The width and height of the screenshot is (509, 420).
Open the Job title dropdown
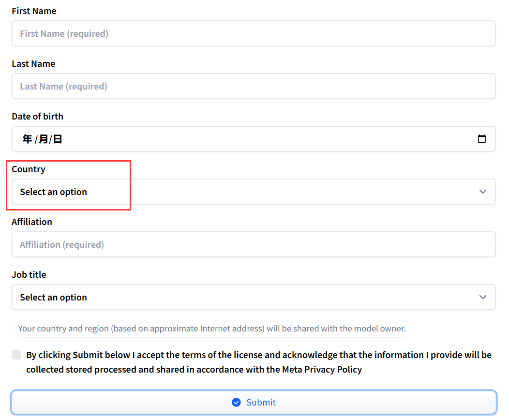(x=254, y=297)
